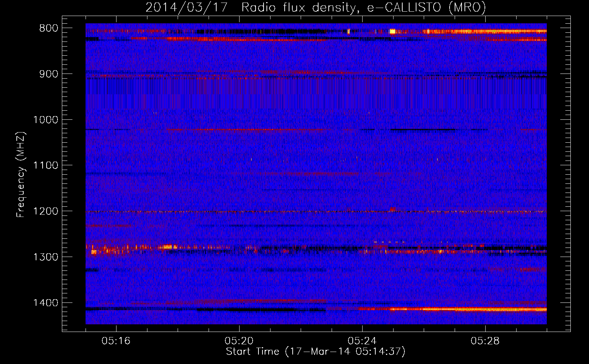This screenshot has width=589, height=364.
Task: Click the plot title '2014/03/17 Radio flux density'
Action: pos(316,7)
